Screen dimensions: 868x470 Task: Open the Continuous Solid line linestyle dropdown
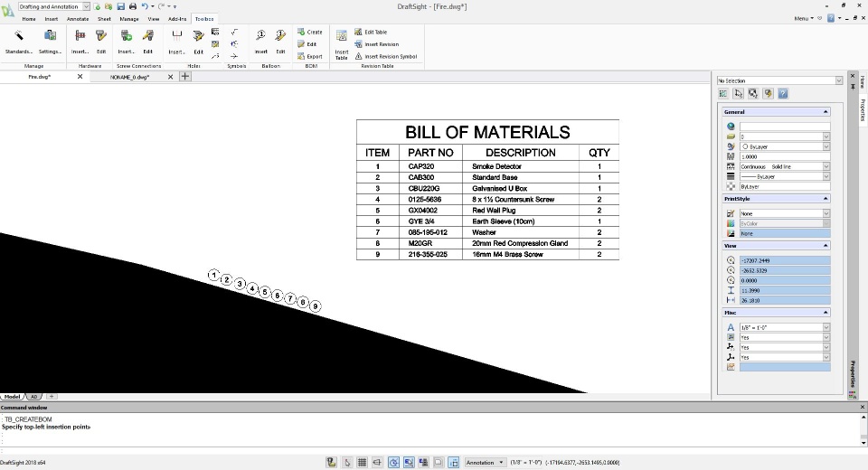click(826, 166)
